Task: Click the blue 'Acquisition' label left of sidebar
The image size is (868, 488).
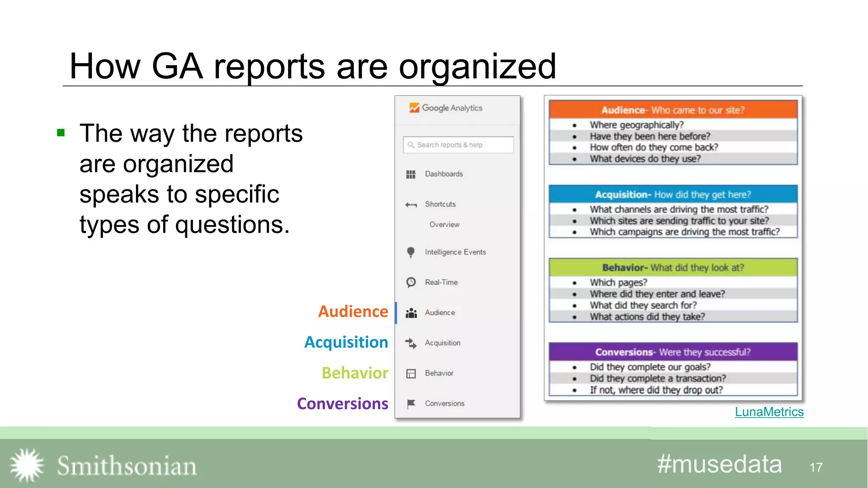Action: coord(346,342)
